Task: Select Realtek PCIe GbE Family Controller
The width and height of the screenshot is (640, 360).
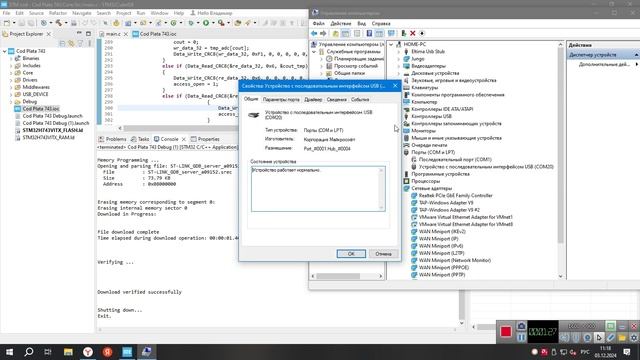Action: (456, 196)
